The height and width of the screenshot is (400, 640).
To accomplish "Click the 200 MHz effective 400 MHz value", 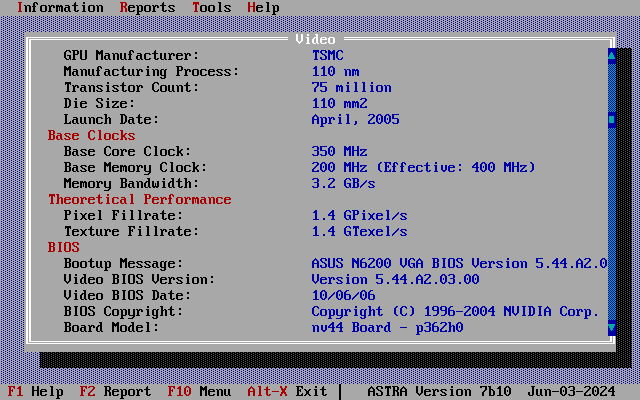I will click(x=423, y=167).
